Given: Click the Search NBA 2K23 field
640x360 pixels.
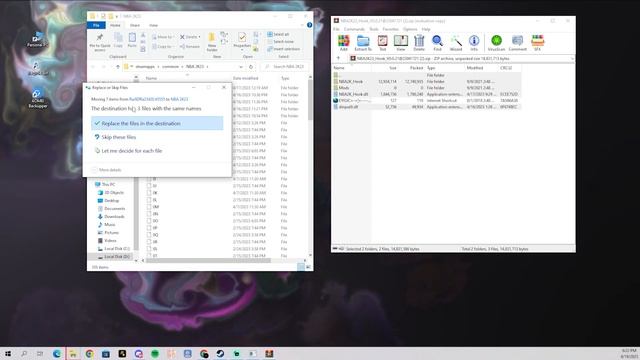Looking at the screenshot, I should [285, 67].
